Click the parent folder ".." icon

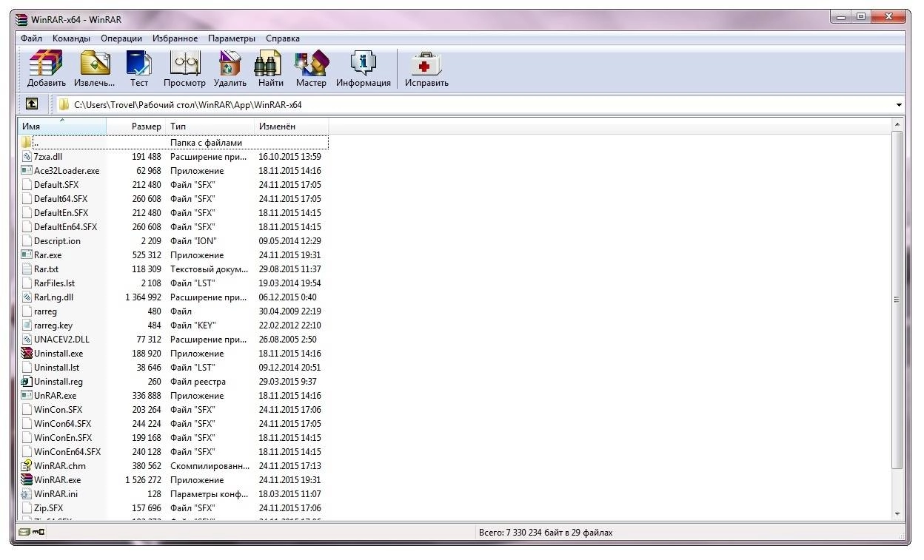pyautogui.click(x=27, y=143)
